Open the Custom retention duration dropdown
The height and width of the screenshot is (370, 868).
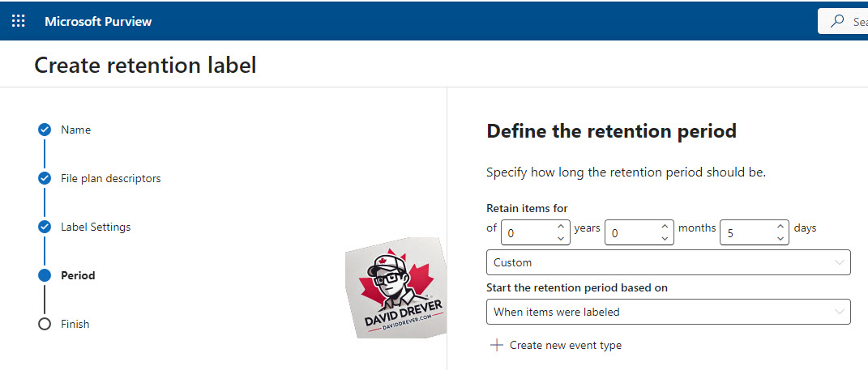point(668,262)
